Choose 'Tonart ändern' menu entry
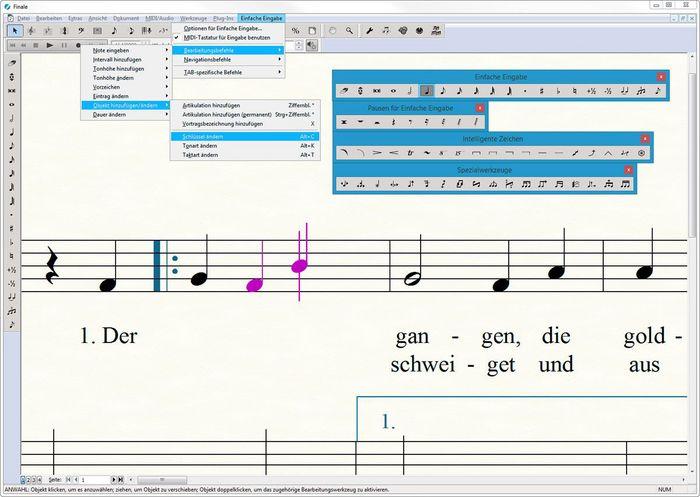 pyautogui.click(x=245, y=146)
